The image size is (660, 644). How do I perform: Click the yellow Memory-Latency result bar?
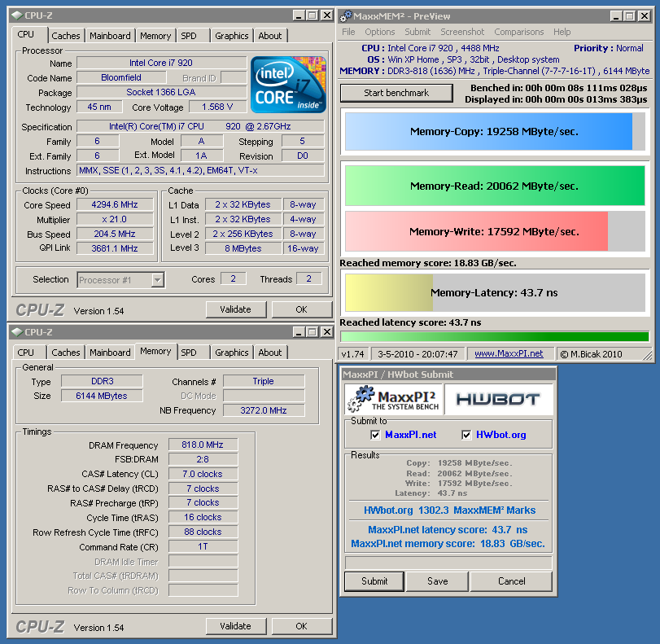495,293
